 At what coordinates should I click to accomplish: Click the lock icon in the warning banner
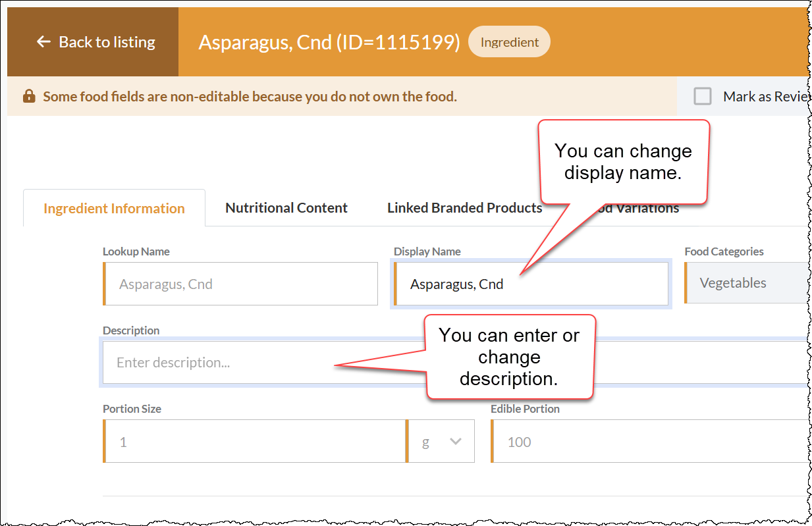(x=29, y=96)
